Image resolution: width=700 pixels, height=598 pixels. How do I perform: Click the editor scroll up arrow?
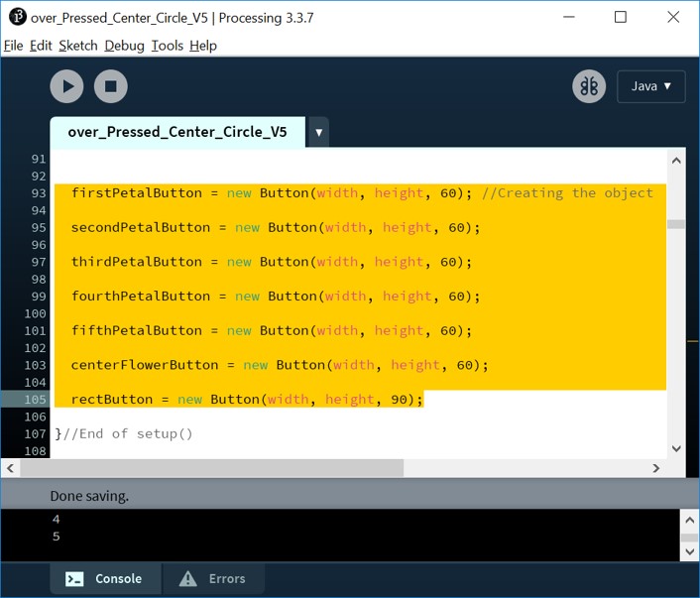click(x=676, y=161)
